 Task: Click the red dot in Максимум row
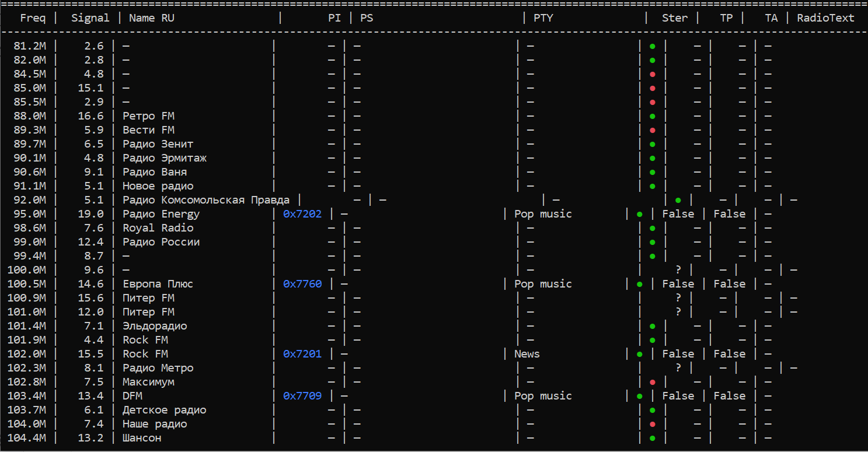point(652,382)
